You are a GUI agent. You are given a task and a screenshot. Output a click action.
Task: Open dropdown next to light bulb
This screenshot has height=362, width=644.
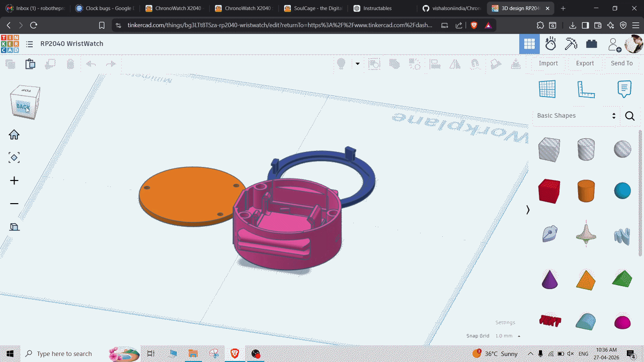358,64
